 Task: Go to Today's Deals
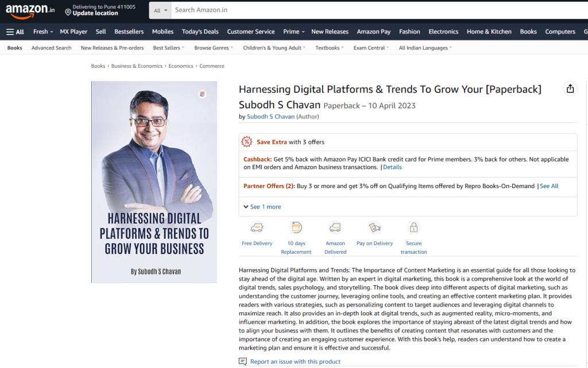[x=200, y=32]
